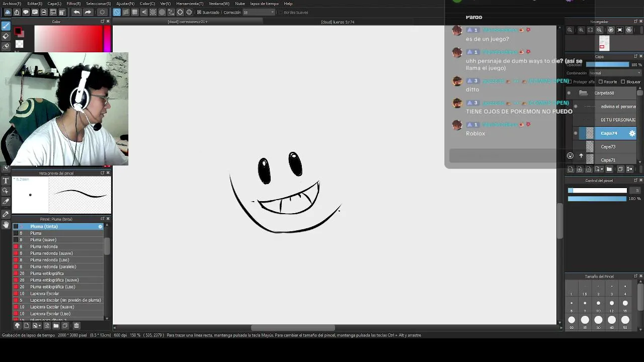This screenshot has width=644, height=362.
Task: Switch to the [cloud] correcciones document tab
Action: [188, 22]
